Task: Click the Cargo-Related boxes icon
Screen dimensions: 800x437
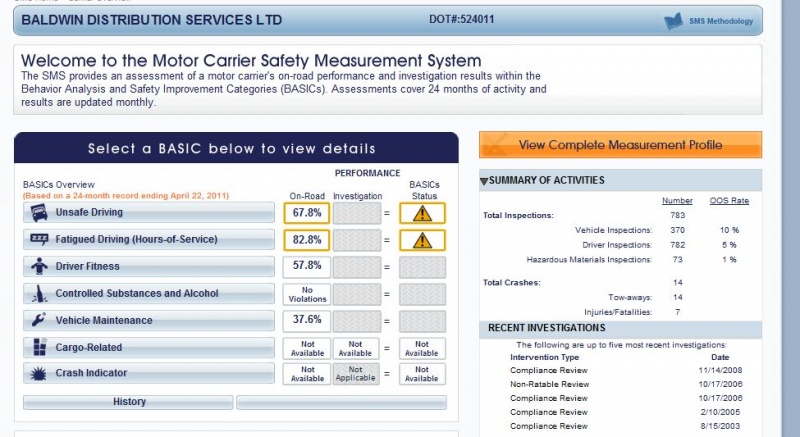Action: (36, 347)
